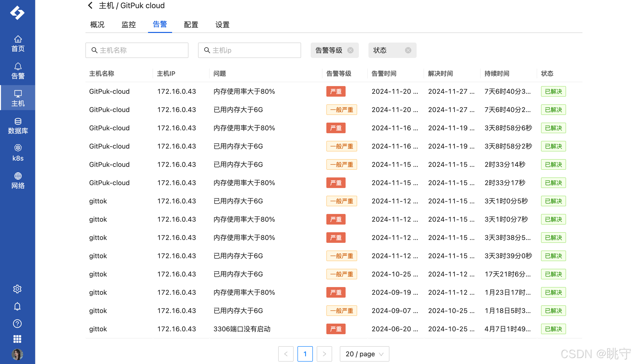Open the application grid switcher
632x364 pixels.
coord(17,339)
